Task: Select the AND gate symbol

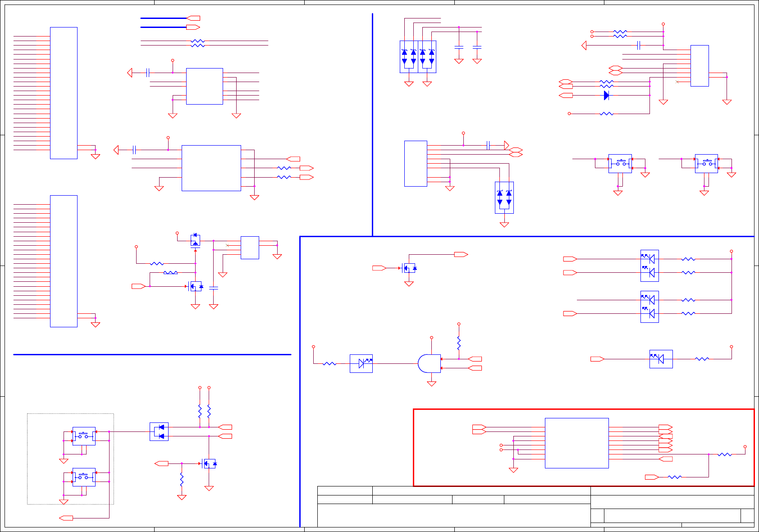Action: pos(429,363)
